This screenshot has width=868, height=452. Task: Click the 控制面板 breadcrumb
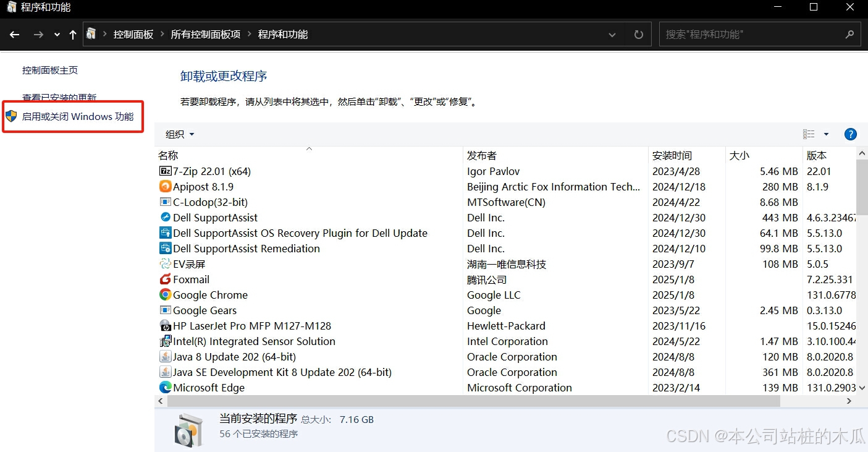[133, 35]
